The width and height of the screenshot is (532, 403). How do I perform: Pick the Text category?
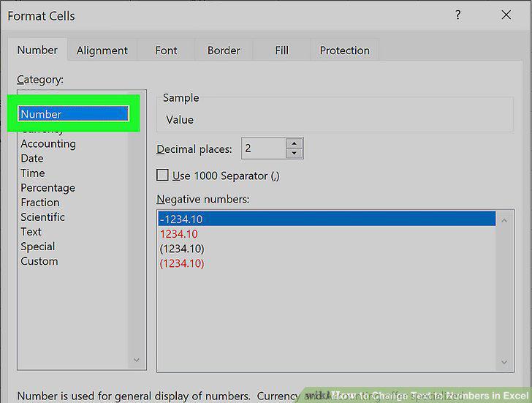tap(31, 232)
